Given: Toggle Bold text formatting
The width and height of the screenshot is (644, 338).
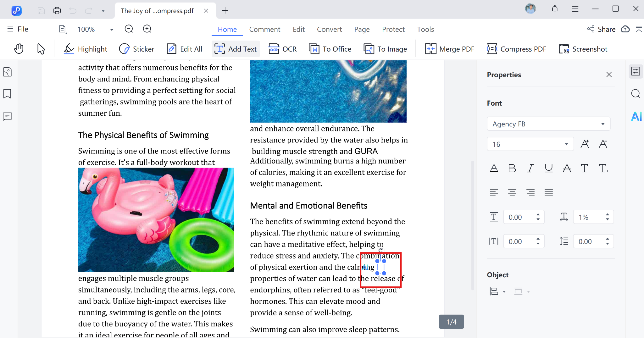Looking at the screenshot, I should coord(512,169).
